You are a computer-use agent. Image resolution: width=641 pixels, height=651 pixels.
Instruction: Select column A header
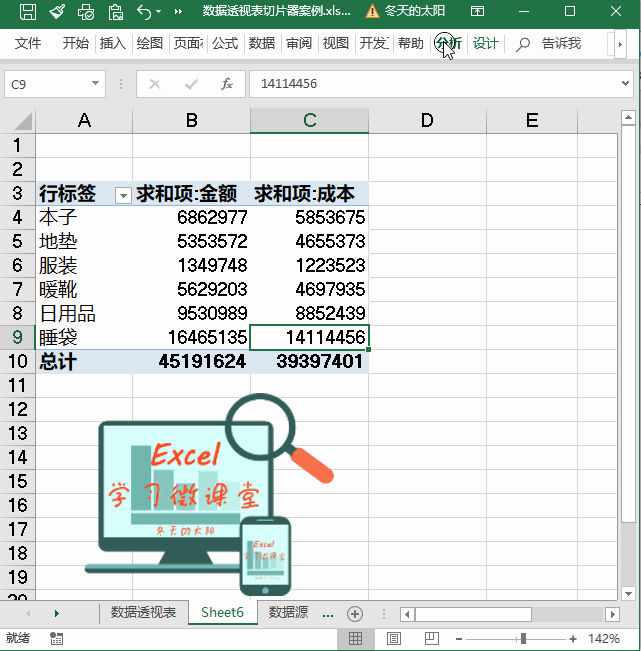tap(84, 120)
